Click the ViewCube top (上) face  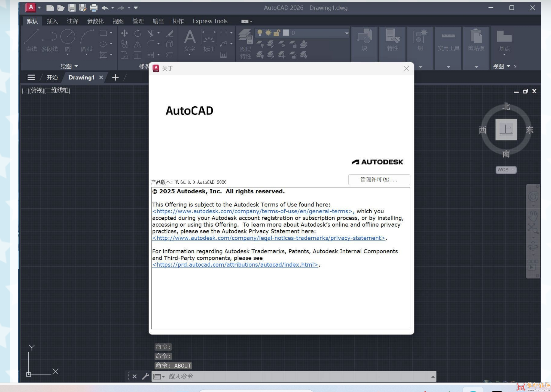coord(506,129)
